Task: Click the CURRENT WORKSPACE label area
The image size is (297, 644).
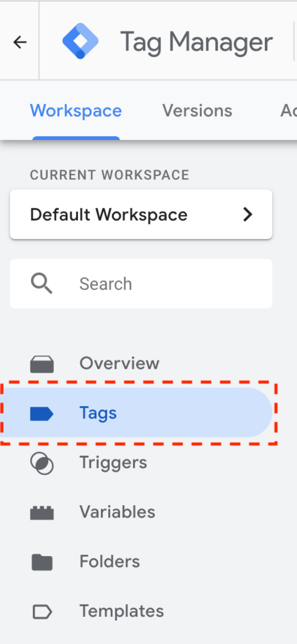Action: point(109,175)
